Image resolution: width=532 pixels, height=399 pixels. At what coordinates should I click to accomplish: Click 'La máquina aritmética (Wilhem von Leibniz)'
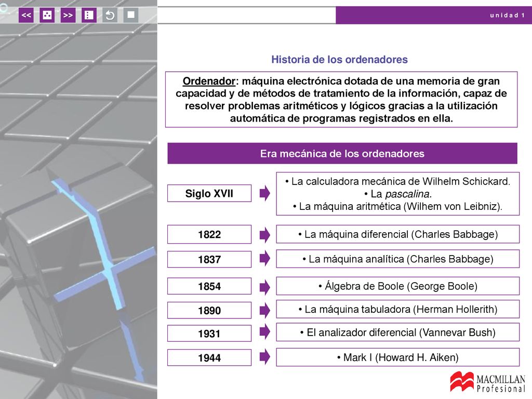coord(397,206)
